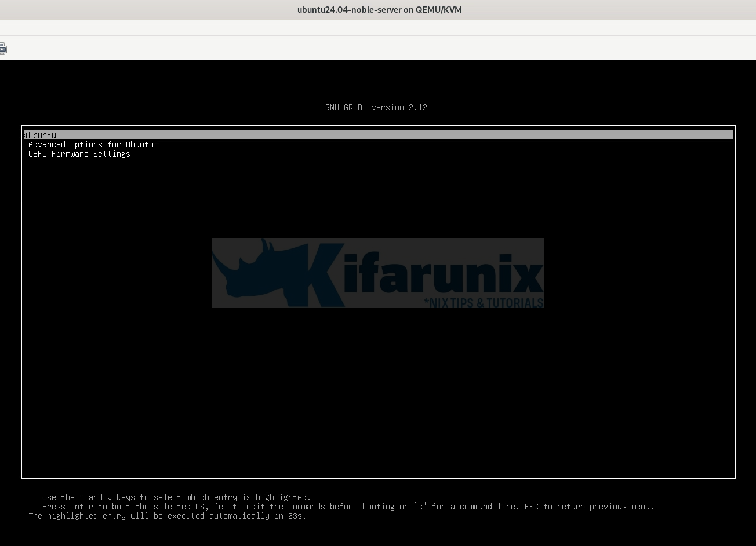Viewport: 756px width, 546px height.
Task: Select the Ubuntu boot entry
Action: (378, 135)
